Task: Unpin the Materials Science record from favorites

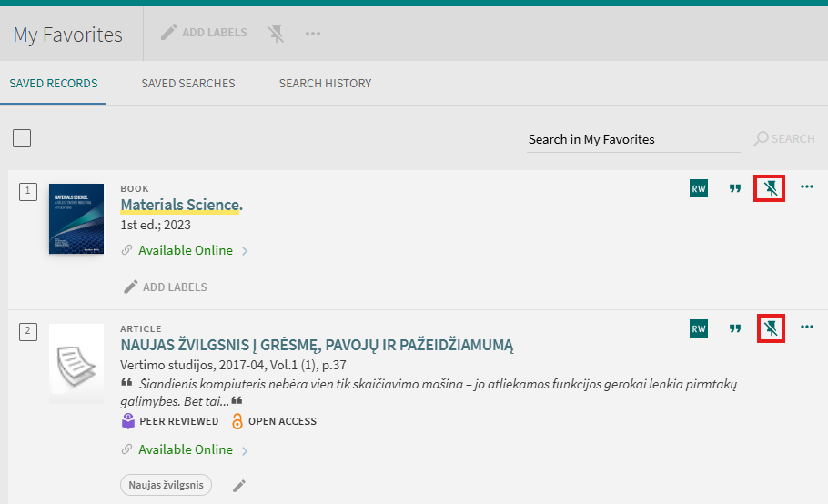Action: click(772, 188)
